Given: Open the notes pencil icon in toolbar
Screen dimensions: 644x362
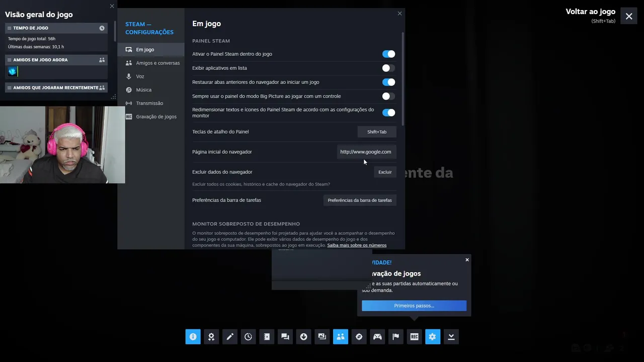Looking at the screenshot, I should coord(230,337).
